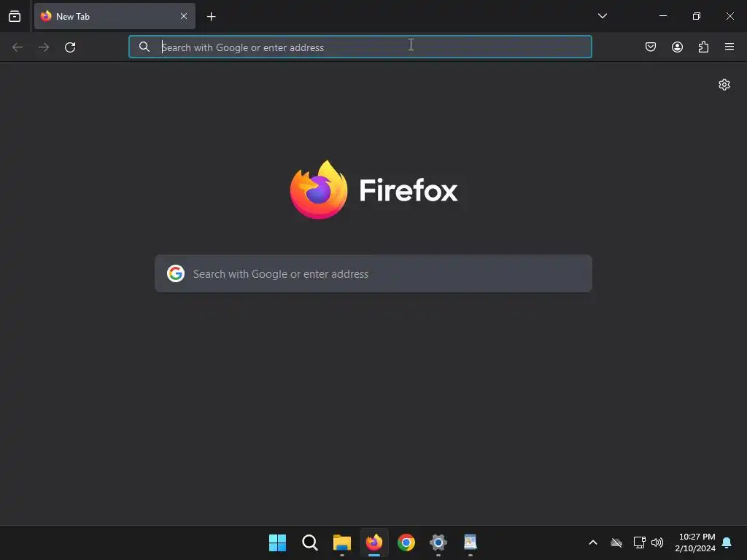Reload the current page

point(70,47)
